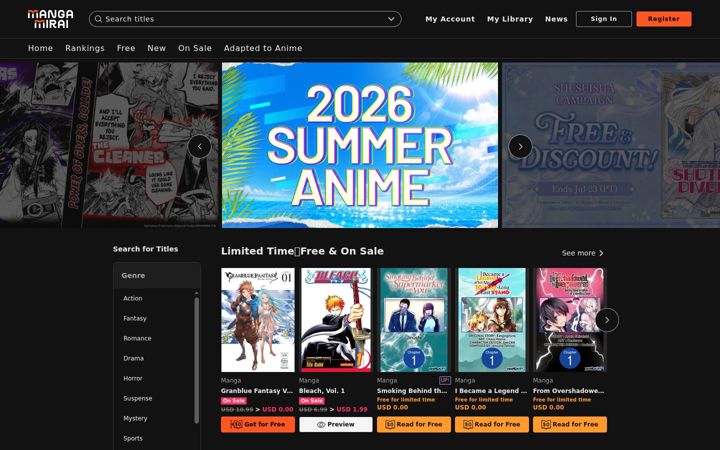Image resolution: width=720 pixels, height=450 pixels.
Task: Open My Account page
Action: tap(450, 19)
